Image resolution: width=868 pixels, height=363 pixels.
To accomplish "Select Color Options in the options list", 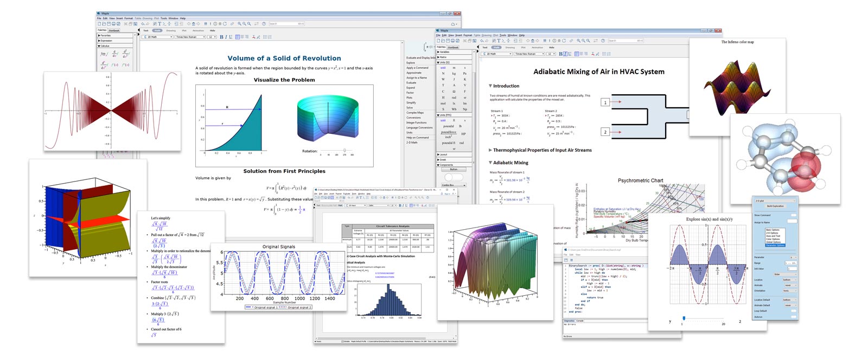I will (773, 239).
